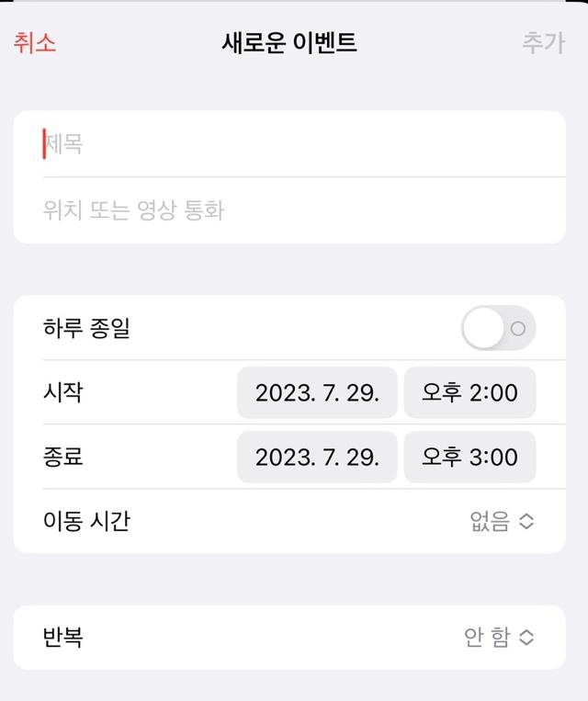Tap the 새로운 이벤트 header title
The image size is (588, 701).
click(x=289, y=43)
